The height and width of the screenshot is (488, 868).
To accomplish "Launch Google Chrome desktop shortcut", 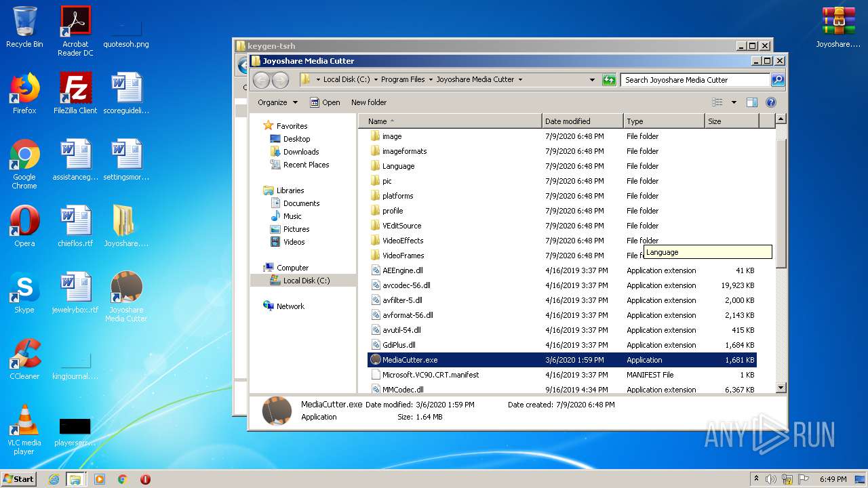I will (24, 164).
